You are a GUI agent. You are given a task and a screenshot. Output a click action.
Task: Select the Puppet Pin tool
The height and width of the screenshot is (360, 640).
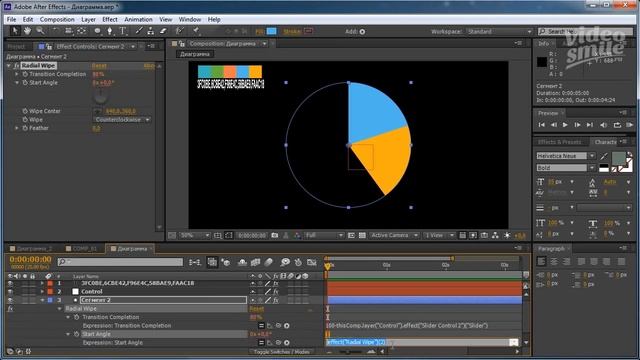196,31
